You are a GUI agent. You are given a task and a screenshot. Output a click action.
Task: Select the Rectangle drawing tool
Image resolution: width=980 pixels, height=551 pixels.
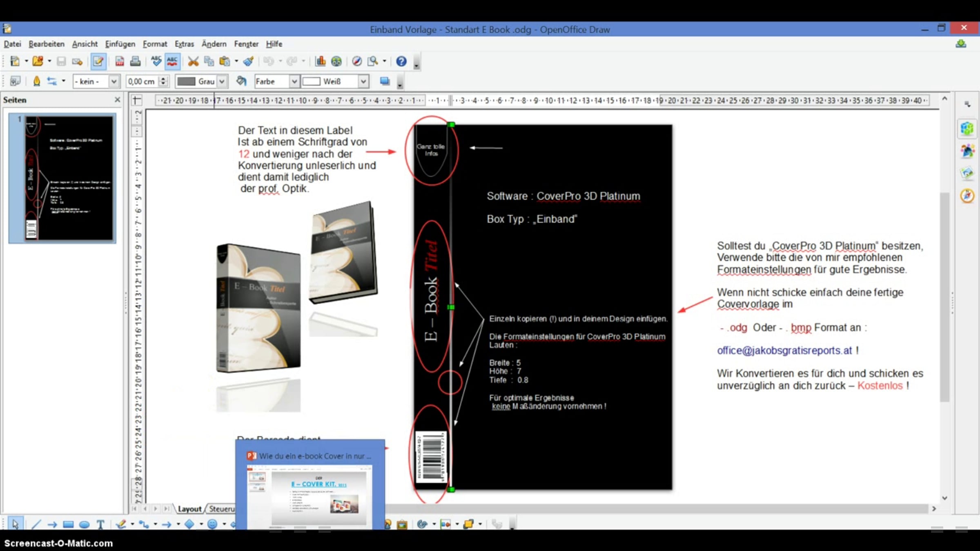pos(68,524)
